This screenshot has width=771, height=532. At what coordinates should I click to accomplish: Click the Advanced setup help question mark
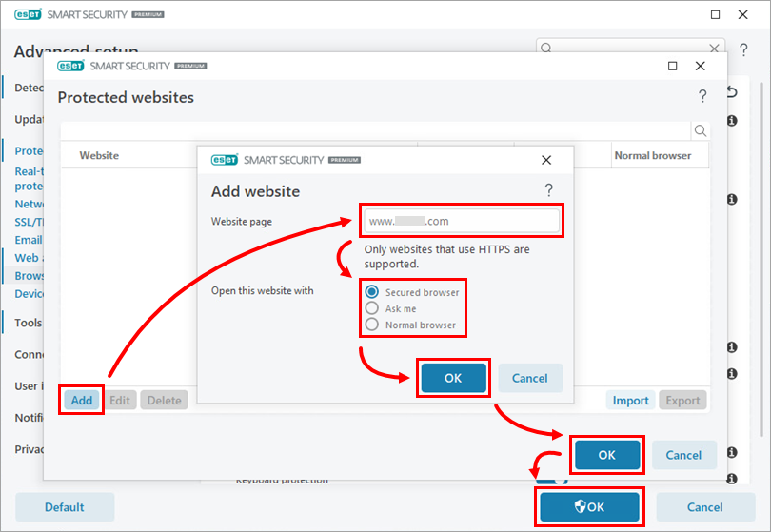point(742,49)
